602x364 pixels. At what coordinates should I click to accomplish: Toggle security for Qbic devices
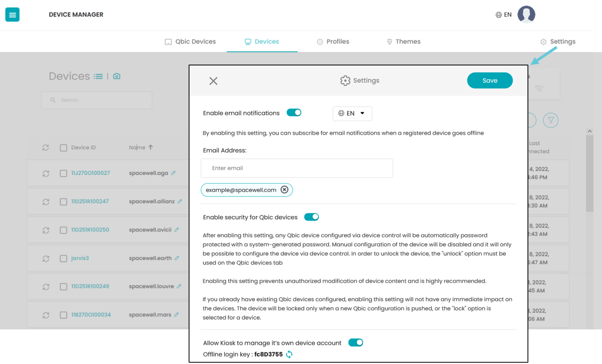[311, 217]
